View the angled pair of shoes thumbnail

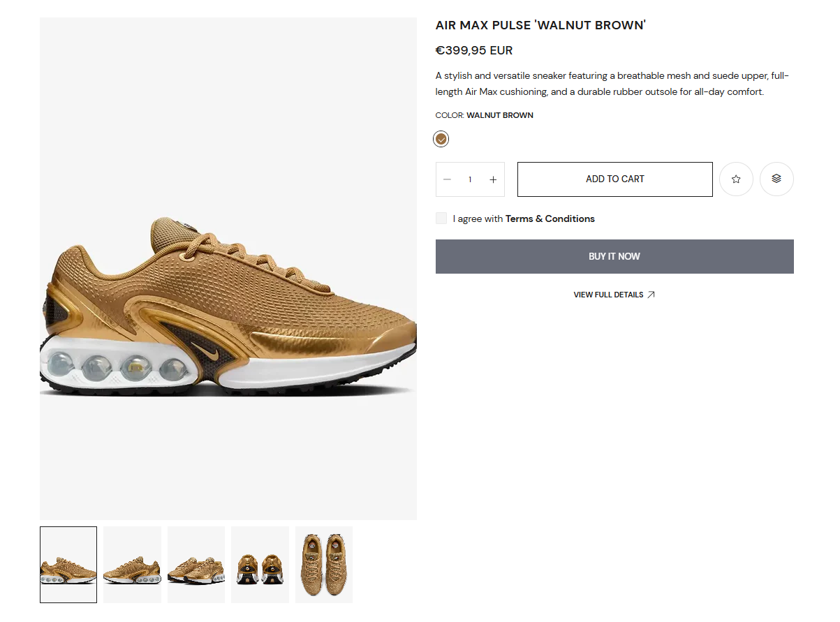(196, 565)
